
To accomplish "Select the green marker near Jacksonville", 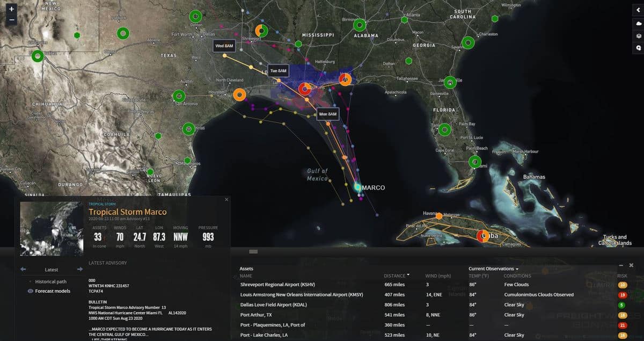I will (x=450, y=82).
